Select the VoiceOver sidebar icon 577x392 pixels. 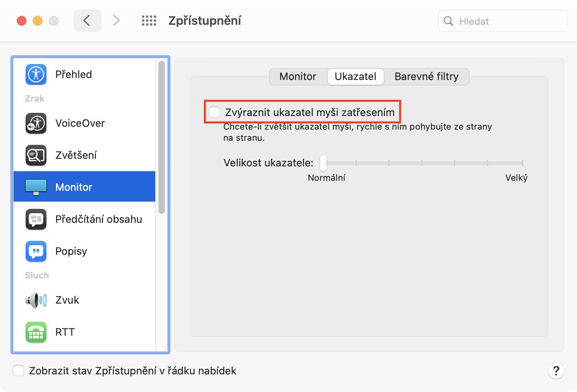(x=36, y=123)
